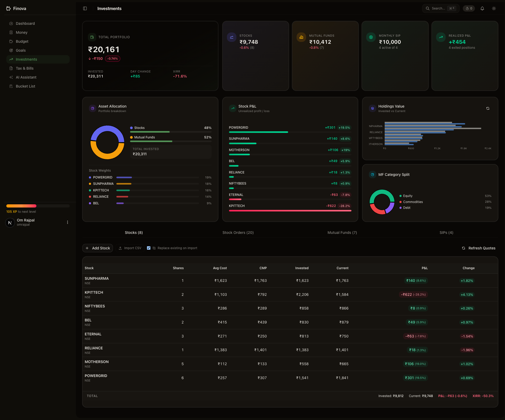Click the streak flame counter

(x=469, y=8)
